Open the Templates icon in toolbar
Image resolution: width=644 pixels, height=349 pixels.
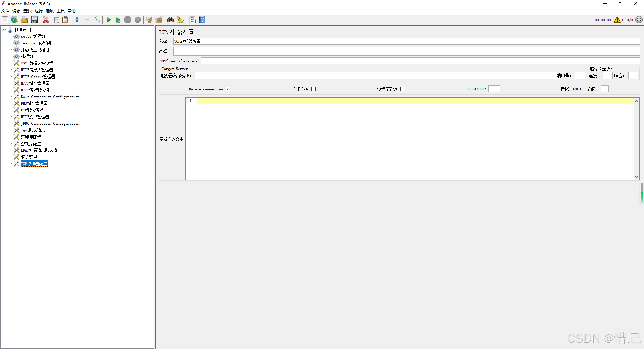tap(14, 20)
